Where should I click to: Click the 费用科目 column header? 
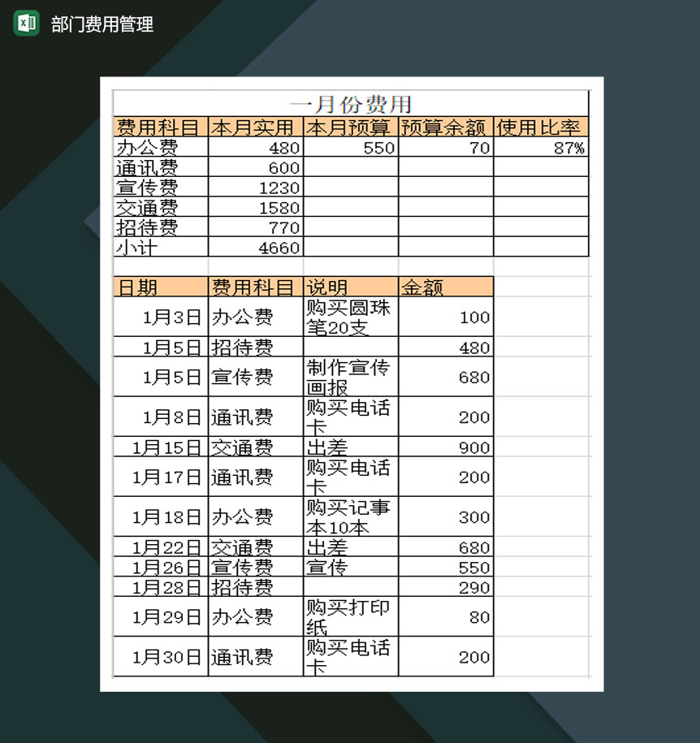pyautogui.click(x=160, y=127)
